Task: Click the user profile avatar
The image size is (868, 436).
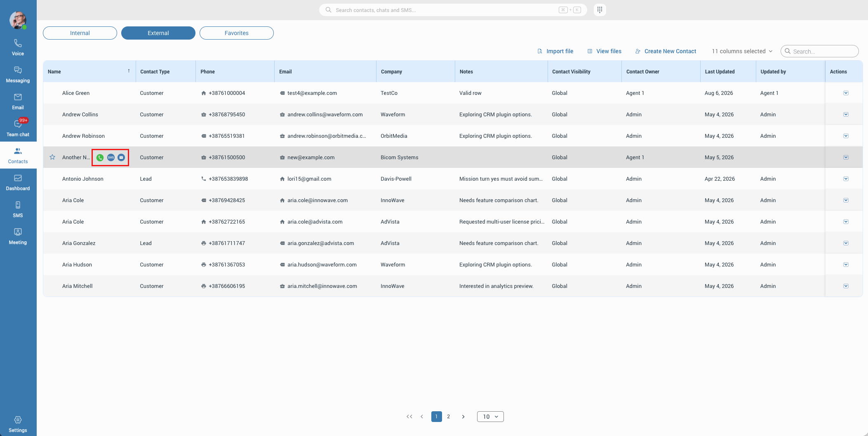Action: click(18, 20)
